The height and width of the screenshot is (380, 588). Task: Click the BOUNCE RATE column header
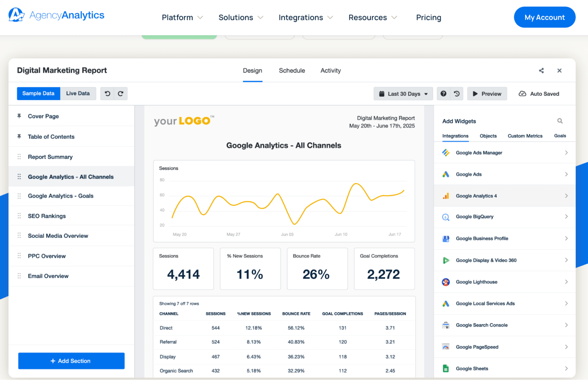pos(296,314)
